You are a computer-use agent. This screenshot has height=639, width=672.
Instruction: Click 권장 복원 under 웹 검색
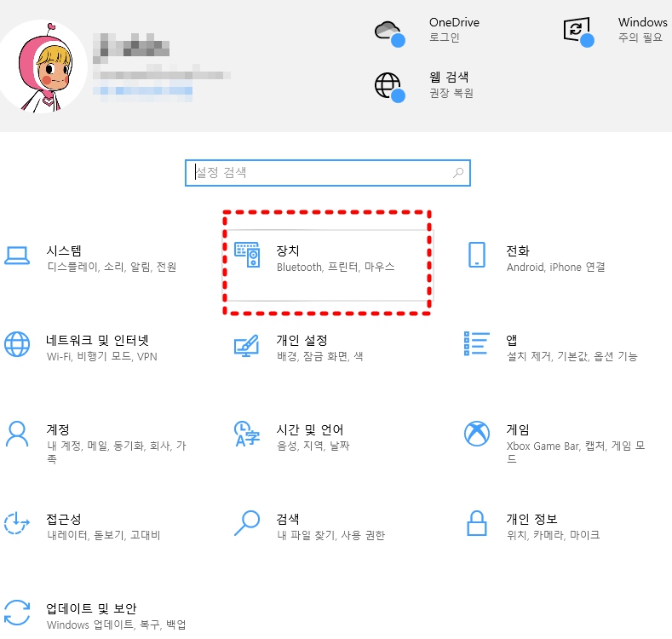point(451,93)
